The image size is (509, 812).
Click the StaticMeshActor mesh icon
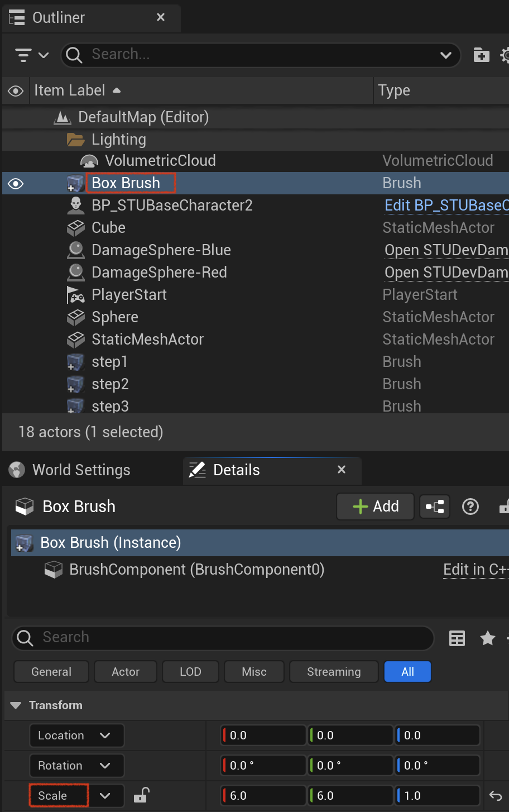click(x=75, y=340)
